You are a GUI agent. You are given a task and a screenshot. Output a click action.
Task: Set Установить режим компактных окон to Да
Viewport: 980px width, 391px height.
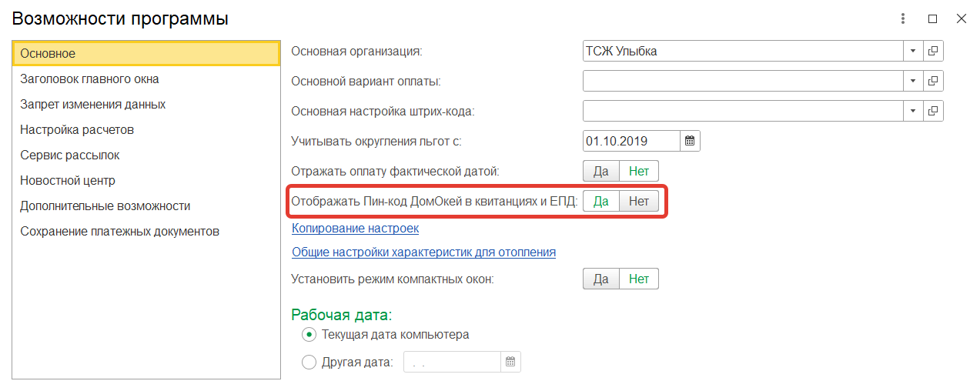(601, 279)
